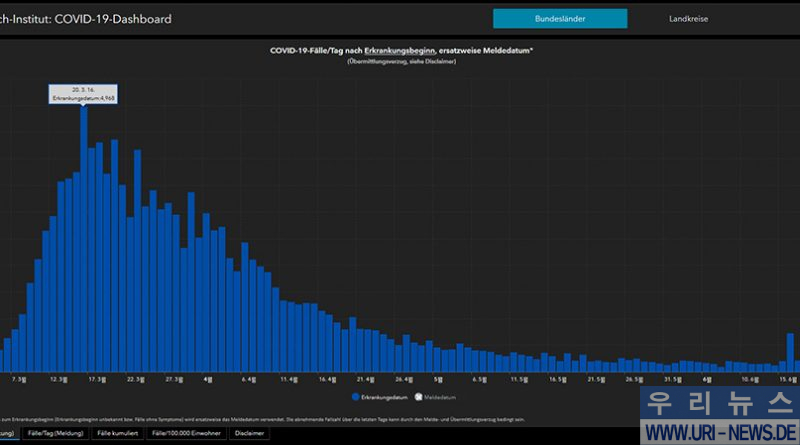
Task: Click the COVID-19-Dashboard header title
Action: point(113,19)
